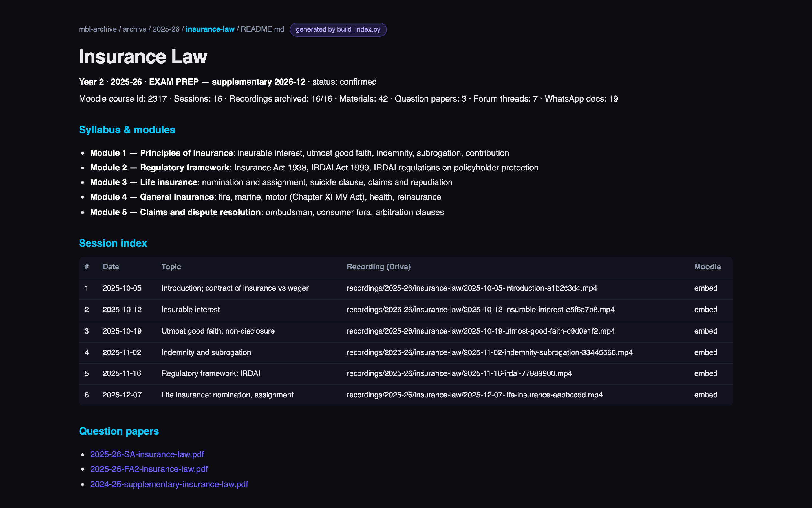The image size is (812, 508).
Task: Click the 'EXAM PREP — supplementary 2026-12' text
Action: (227, 82)
